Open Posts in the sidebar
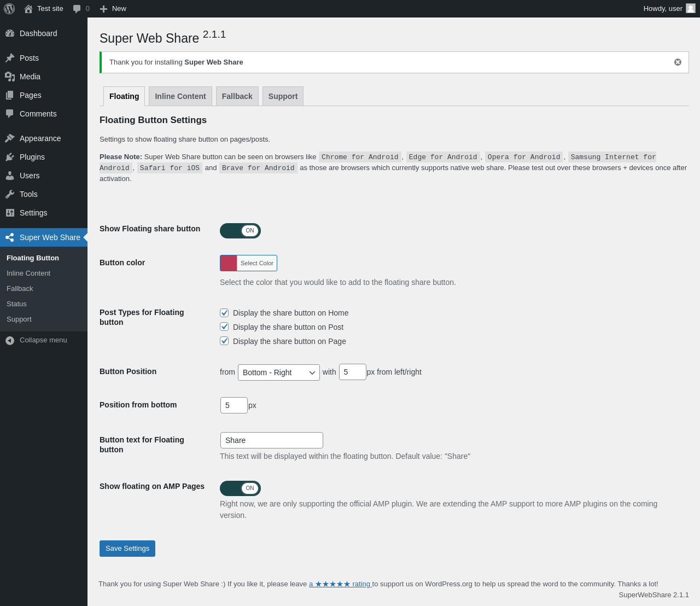The height and width of the screenshot is (606, 700). pyautogui.click(x=44, y=58)
